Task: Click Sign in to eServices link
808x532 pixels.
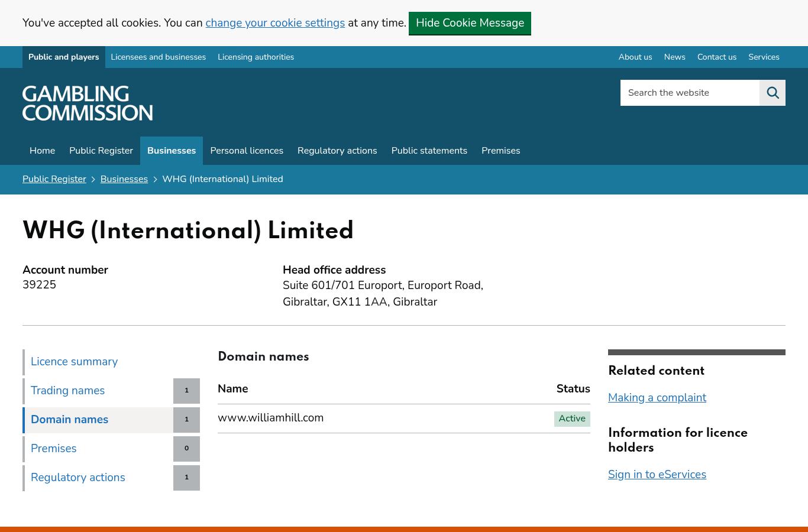Action: tap(657, 475)
